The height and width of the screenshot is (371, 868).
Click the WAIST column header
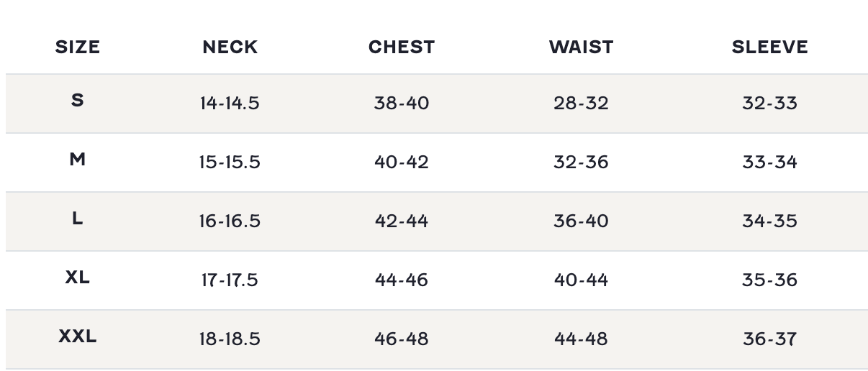[x=581, y=47]
